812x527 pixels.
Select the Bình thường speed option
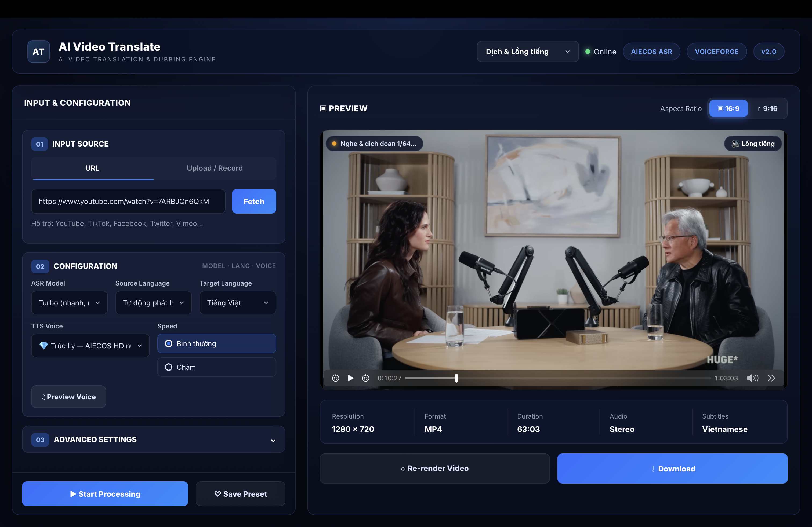(217, 343)
